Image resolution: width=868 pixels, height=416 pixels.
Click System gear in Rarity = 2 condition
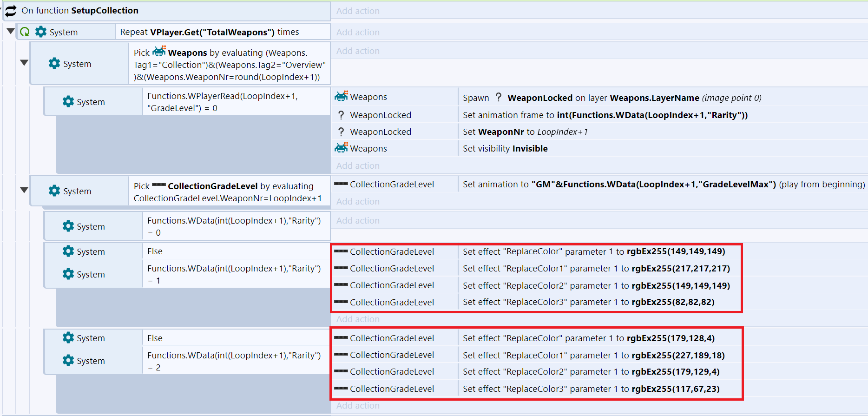coord(68,360)
